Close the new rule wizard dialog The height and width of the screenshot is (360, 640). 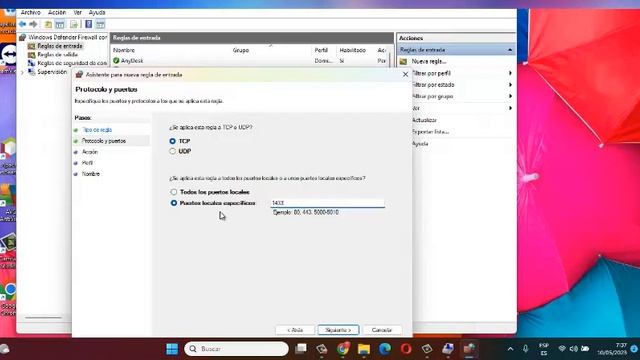(405, 75)
